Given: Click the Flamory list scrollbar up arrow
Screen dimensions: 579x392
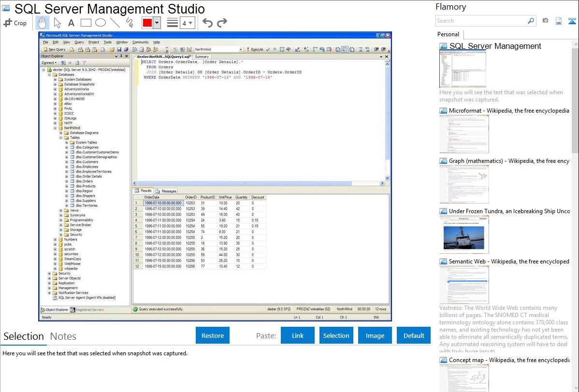Looking at the screenshot, I should tap(576, 44).
